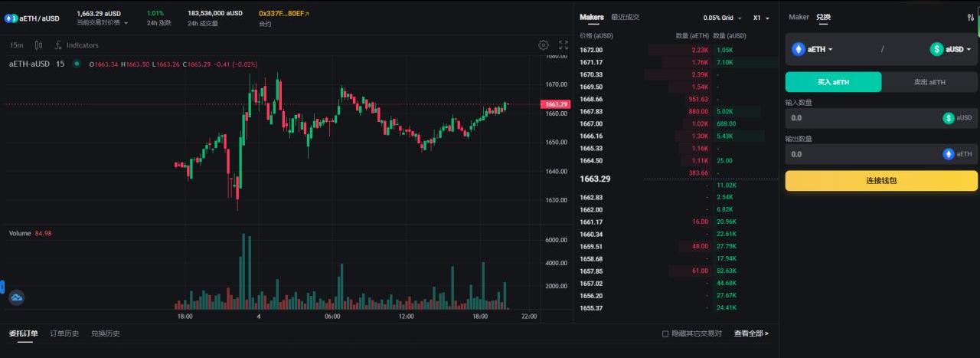Click the swap settings sliders icon
Screen dimensions: 980x358
coord(971,17)
